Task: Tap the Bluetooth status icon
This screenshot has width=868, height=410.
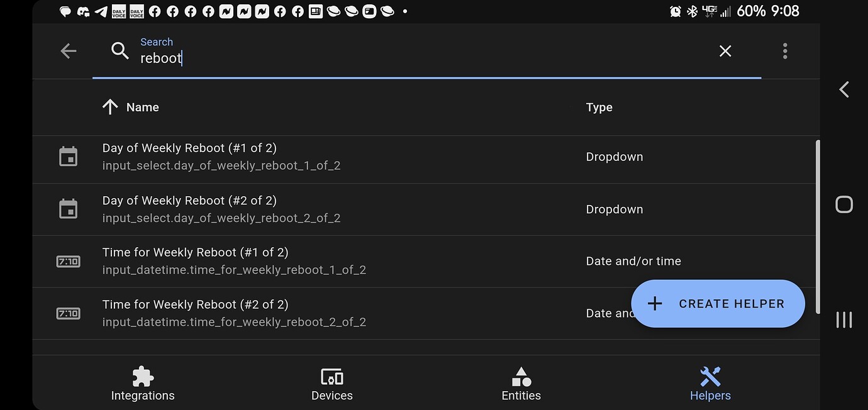Action: [693, 11]
